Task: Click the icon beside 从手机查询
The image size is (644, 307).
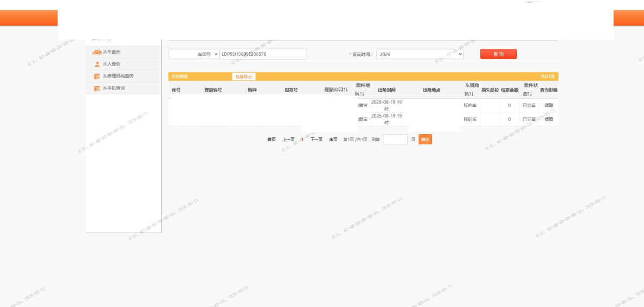Action: tap(97, 88)
